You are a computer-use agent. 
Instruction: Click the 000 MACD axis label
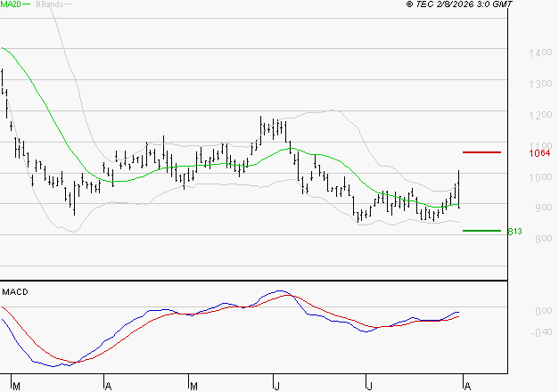tap(544, 311)
